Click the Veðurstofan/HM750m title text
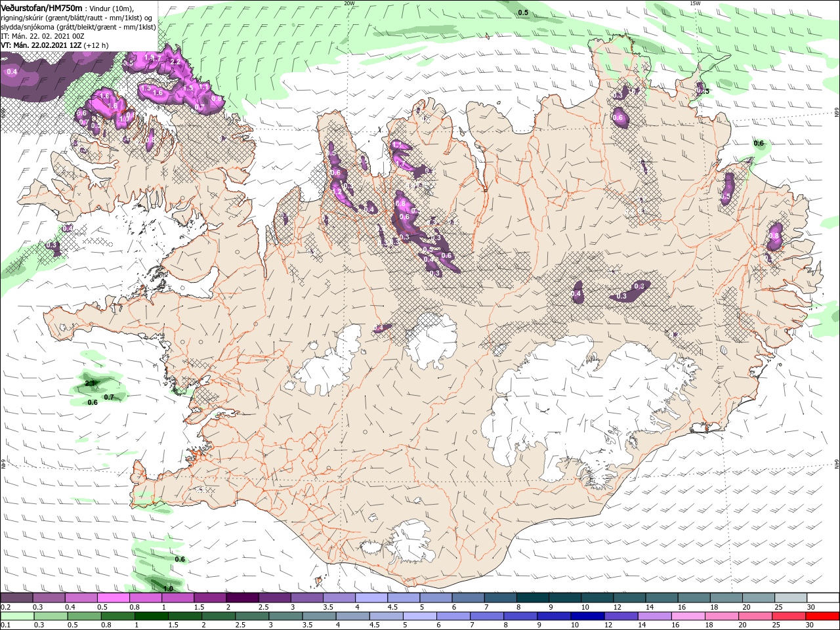The height and width of the screenshot is (630, 840). (41, 7)
